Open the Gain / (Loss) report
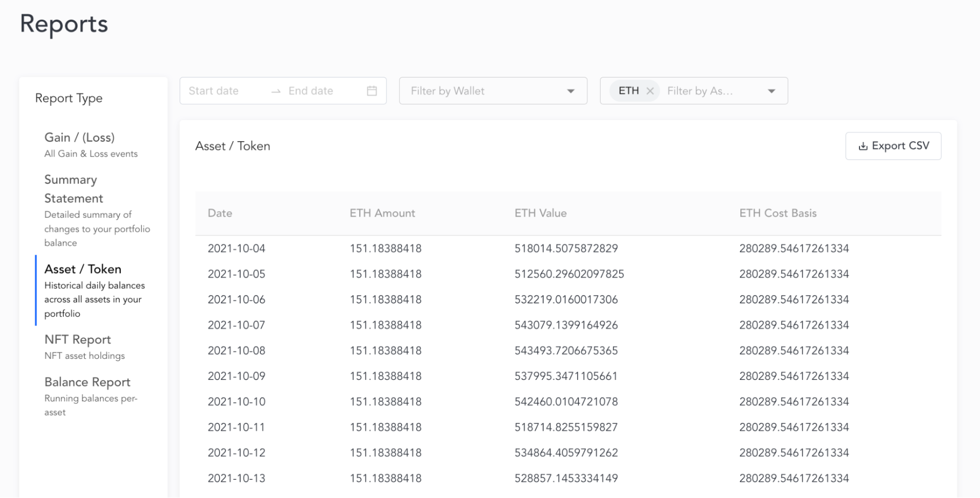This screenshot has height=498, width=980. [79, 138]
